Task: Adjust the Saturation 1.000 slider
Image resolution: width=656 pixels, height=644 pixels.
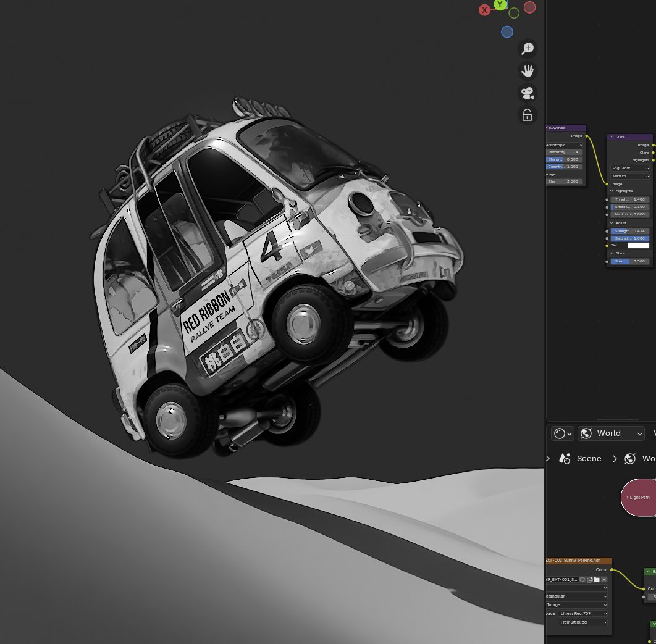Action: coord(630,238)
